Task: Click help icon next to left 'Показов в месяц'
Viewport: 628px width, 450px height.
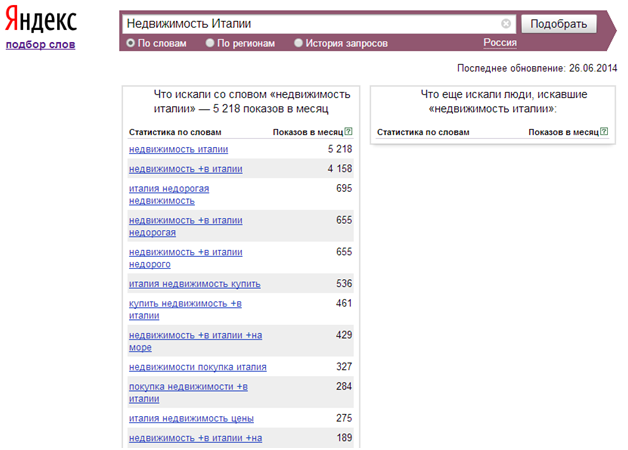Action: (348, 131)
